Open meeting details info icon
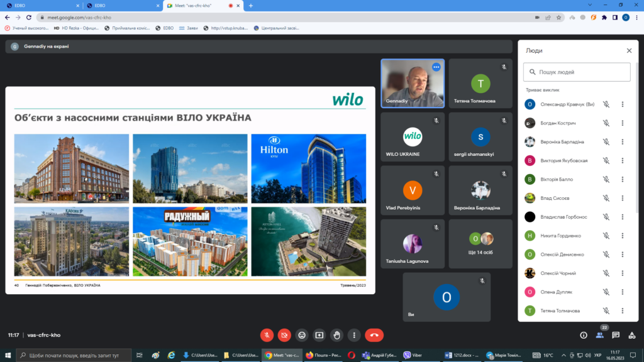Image resolution: width=644 pixels, height=362 pixels. point(584,336)
